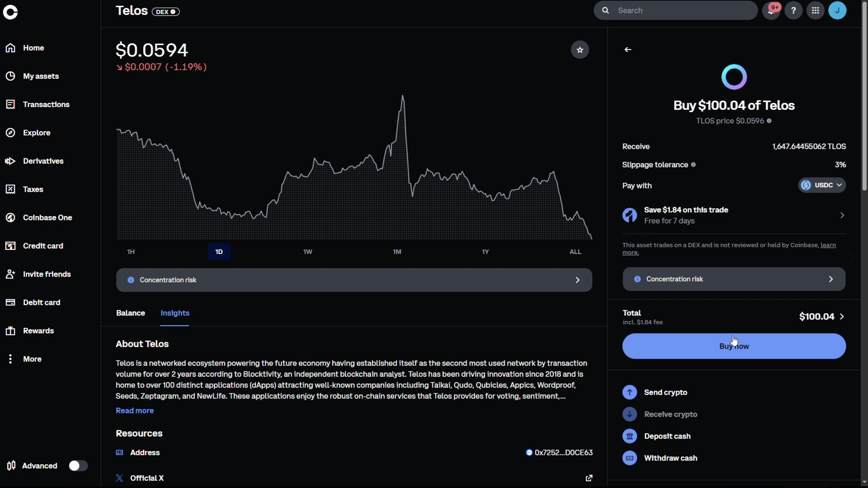Open the help question mark
The image size is (868, 488).
click(x=793, y=11)
